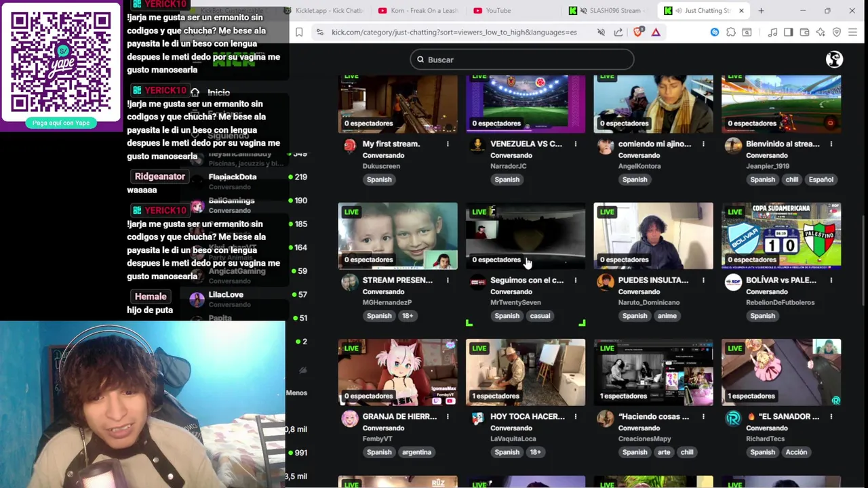868x488 pixels.
Task: Open Brave Shields lion icon
Action: [x=637, y=32]
